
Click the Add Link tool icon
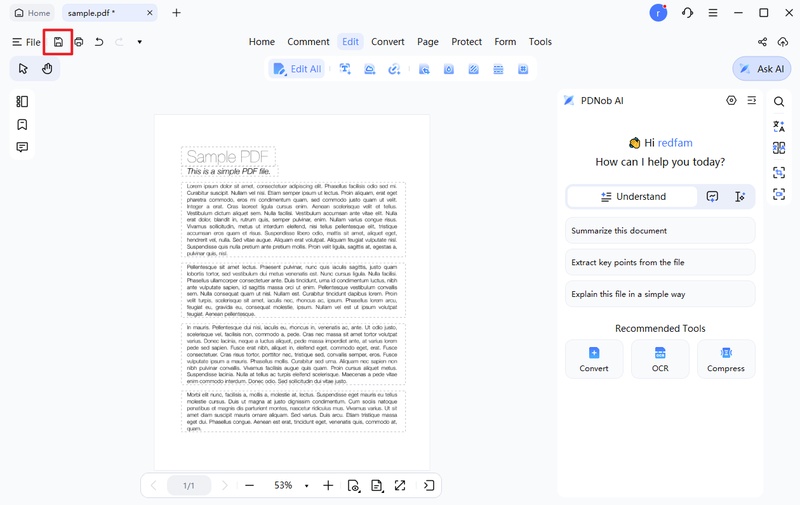[394, 69]
